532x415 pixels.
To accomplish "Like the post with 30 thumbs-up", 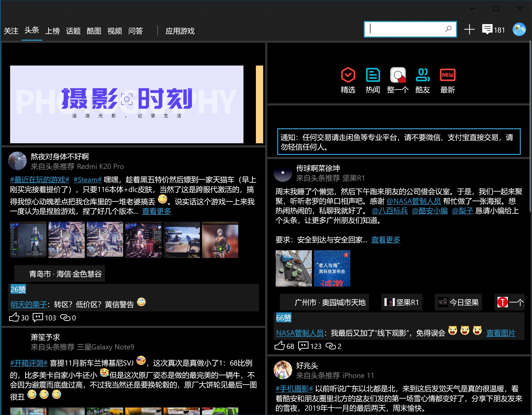I will click(14, 317).
